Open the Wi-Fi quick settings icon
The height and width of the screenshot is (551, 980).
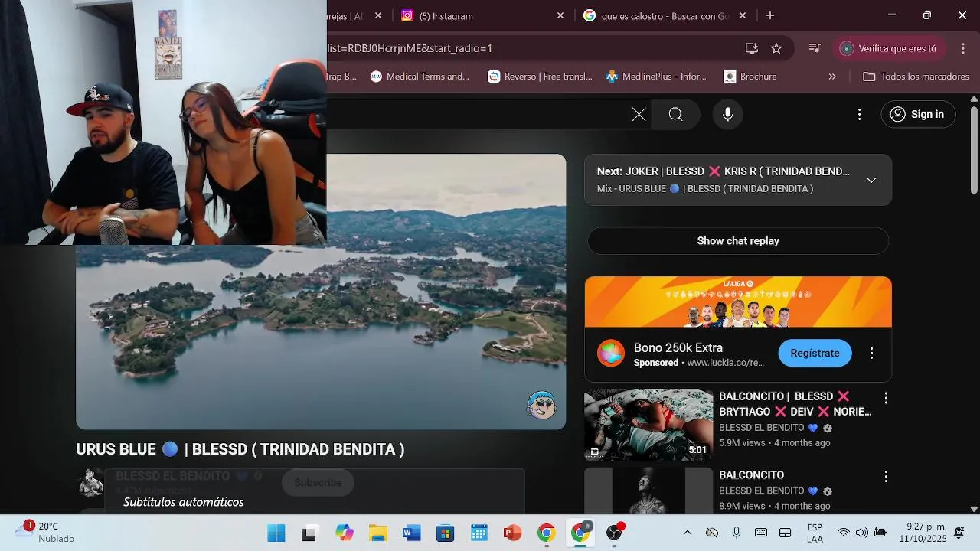coord(844,533)
